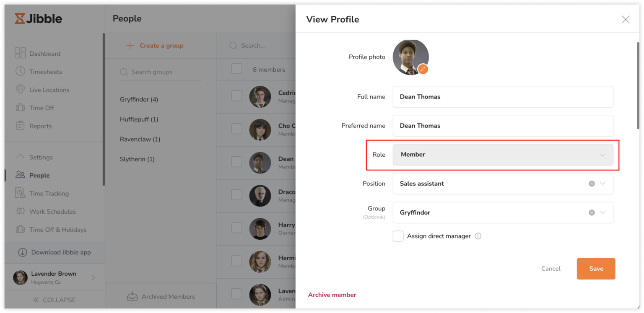Open the Group dropdown showing Gryffindor
Viewport: 644px width, 313px height.
(603, 212)
